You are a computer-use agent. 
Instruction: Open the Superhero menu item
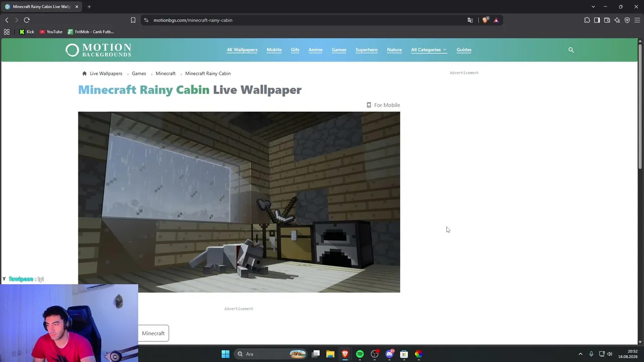[366, 50]
